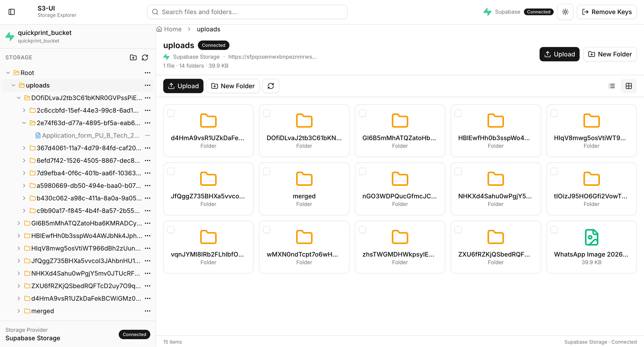Open more options for merged tree folder
This screenshot has width=644, height=347.
point(148,311)
